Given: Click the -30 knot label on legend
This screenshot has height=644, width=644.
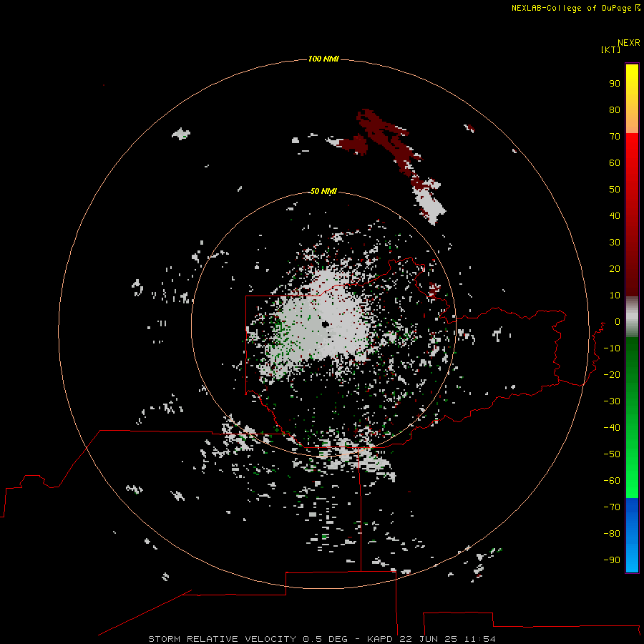Looking at the screenshot, I should click(x=612, y=401).
